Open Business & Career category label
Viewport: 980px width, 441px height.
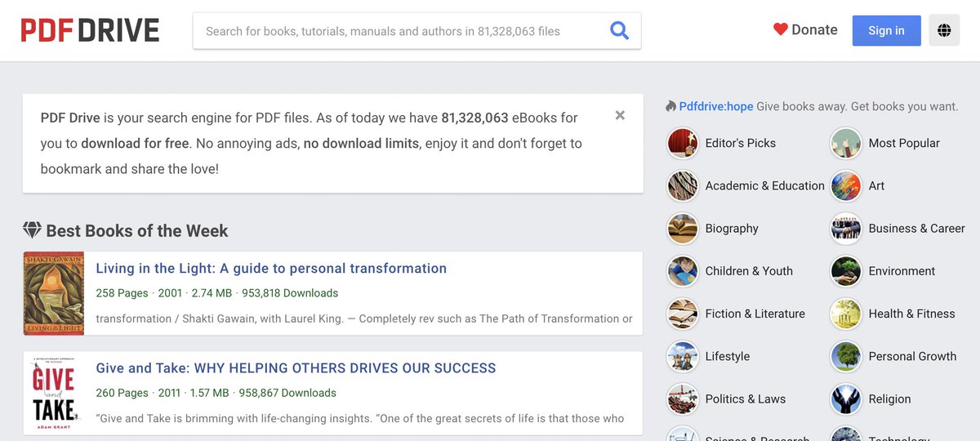tap(917, 229)
